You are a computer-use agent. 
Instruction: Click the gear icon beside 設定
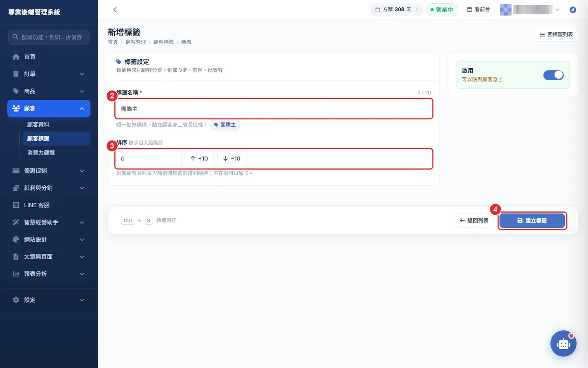click(16, 300)
